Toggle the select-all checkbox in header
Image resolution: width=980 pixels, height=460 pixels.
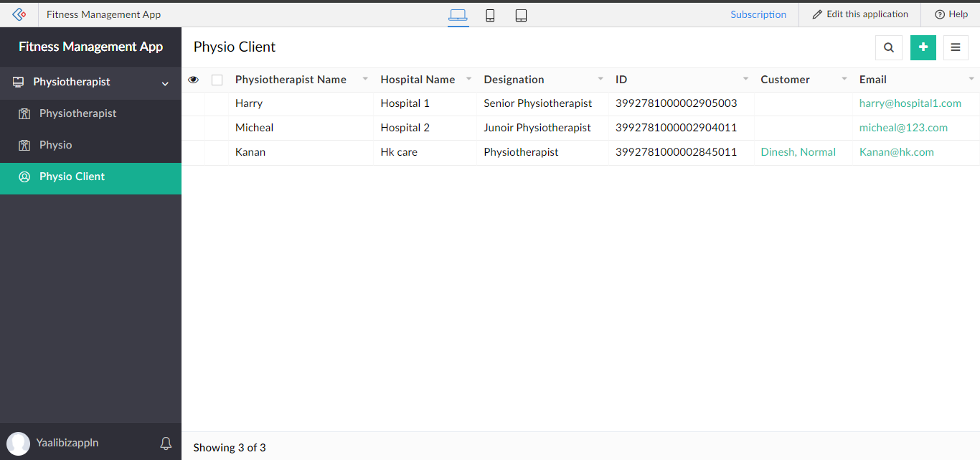point(217,80)
